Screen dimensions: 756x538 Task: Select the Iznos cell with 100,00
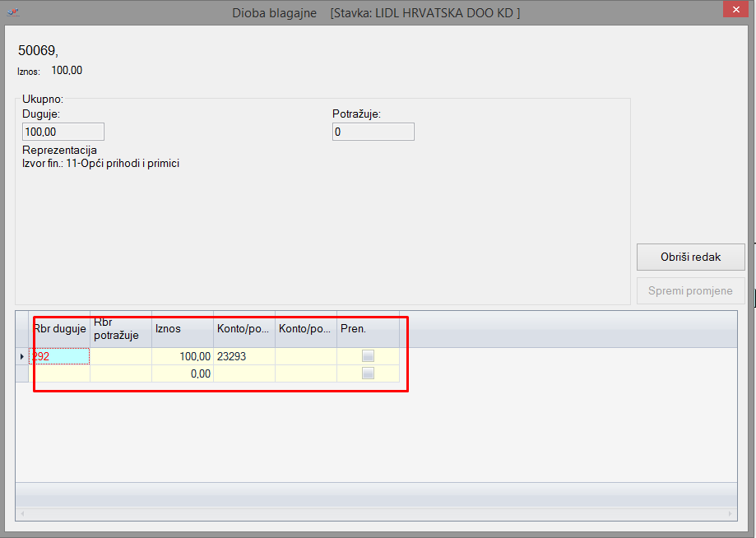tap(182, 356)
